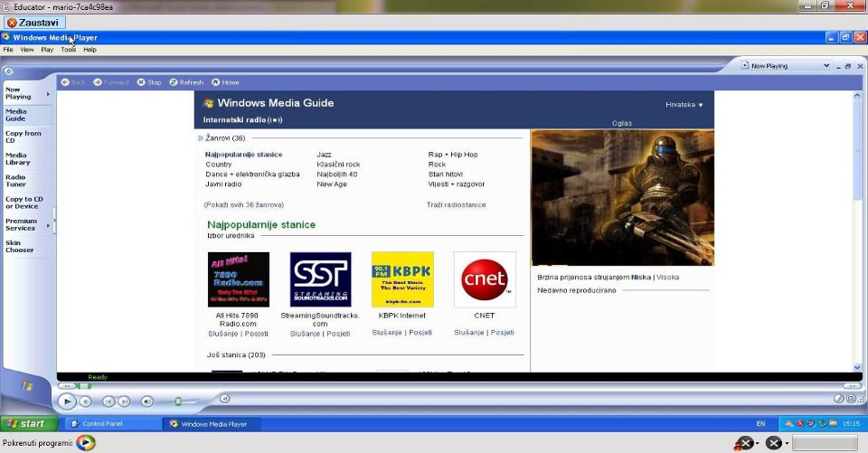
Task: Click the All Hits 7890 Radio logo
Action: click(x=239, y=279)
